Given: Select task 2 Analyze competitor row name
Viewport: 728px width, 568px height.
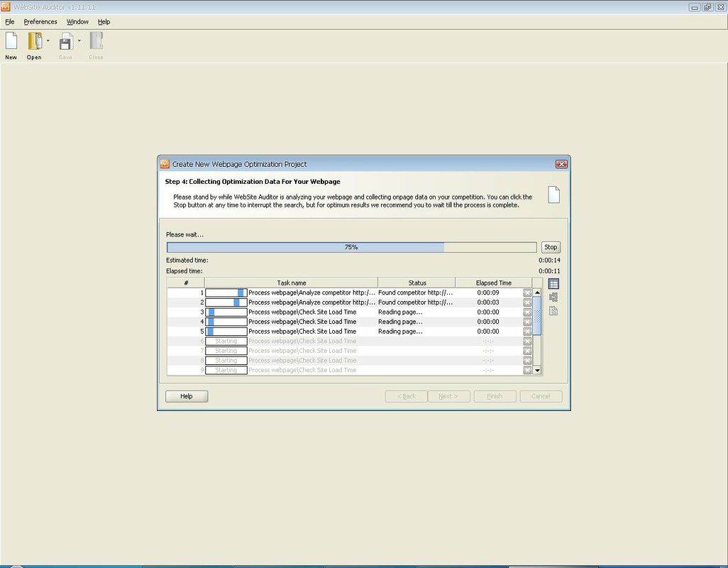Looking at the screenshot, I should 311,302.
